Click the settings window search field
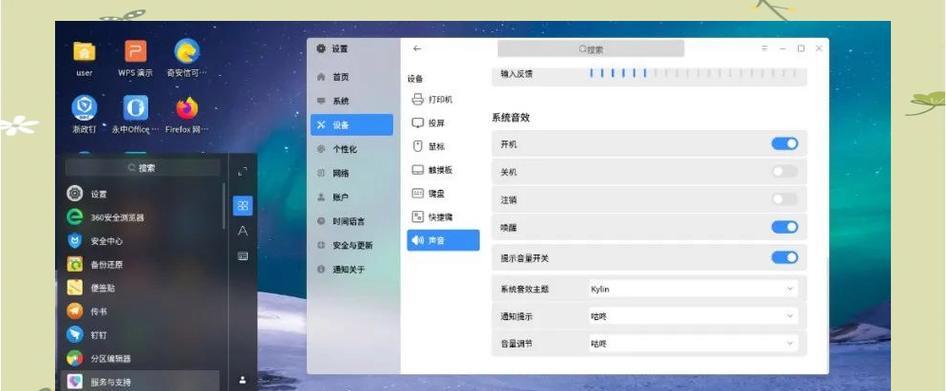This screenshot has width=946, height=391. 591,49
